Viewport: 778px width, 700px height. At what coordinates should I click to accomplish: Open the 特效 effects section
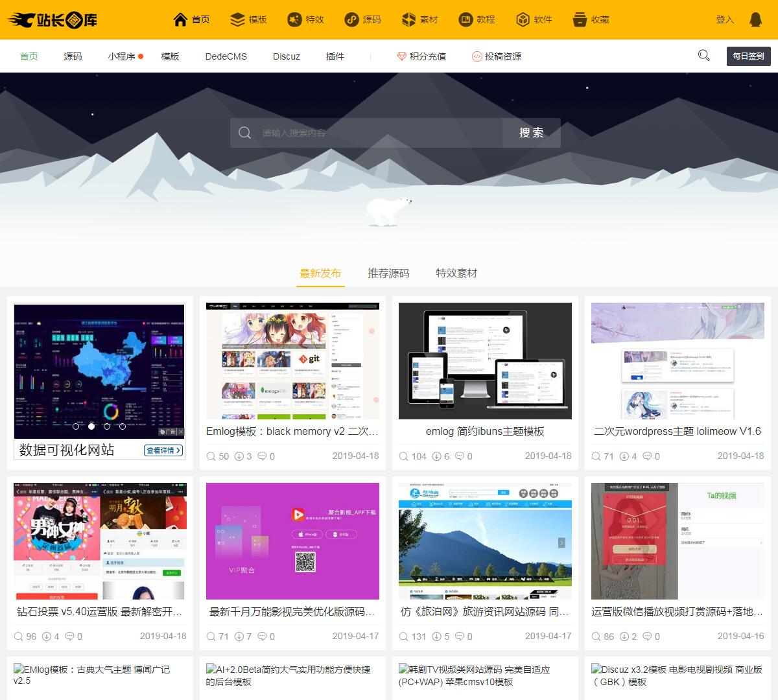[305, 19]
